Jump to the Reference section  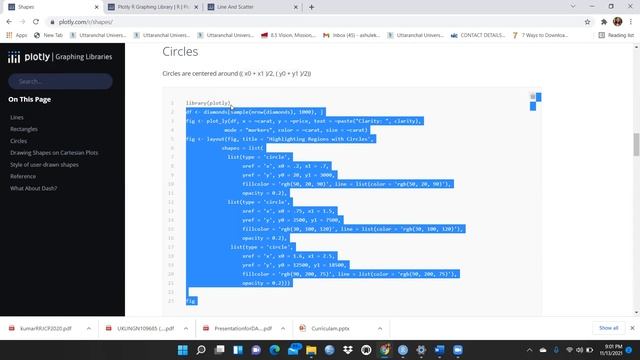point(23,176)
